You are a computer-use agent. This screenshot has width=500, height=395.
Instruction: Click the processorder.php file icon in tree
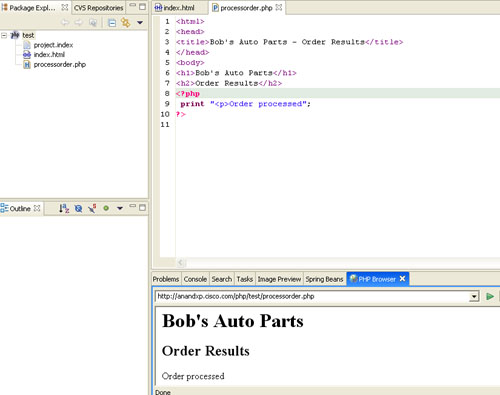tap(27, 64)
